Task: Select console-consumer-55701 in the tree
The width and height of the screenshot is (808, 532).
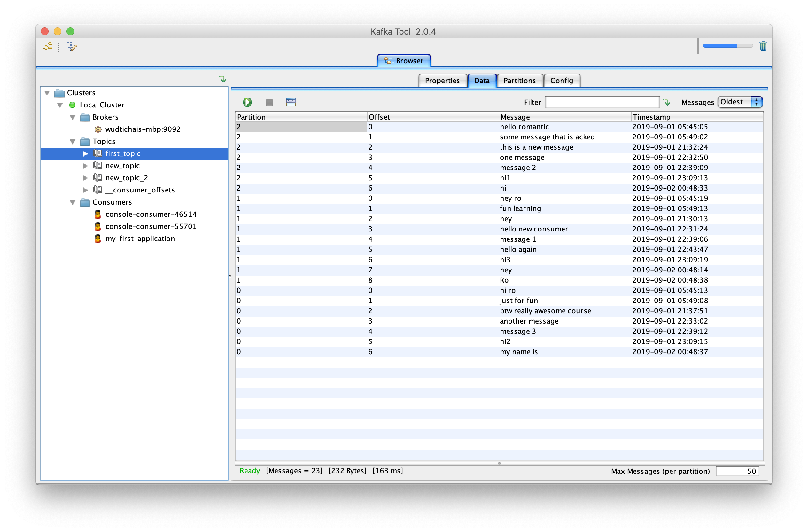Action: (x=151, y=226)
